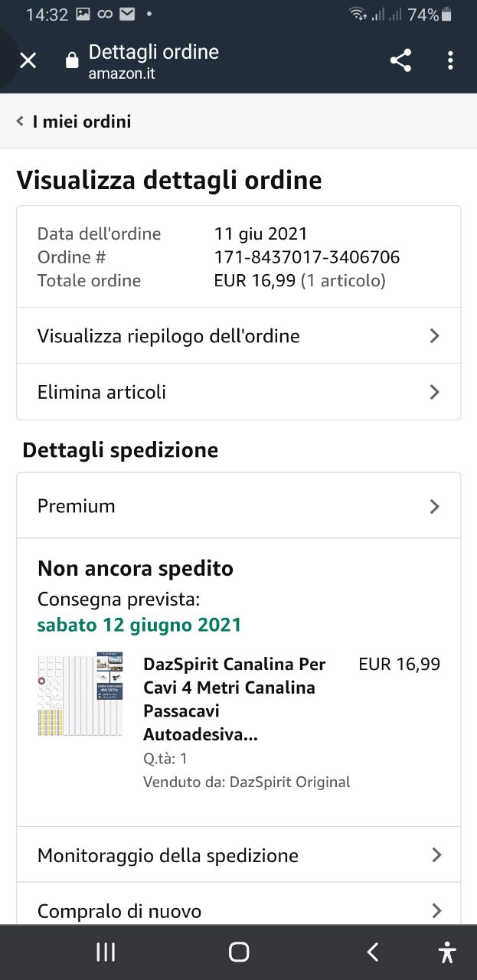Tap the accessibility figure icon
The width and height of the screenshot is (477, 980).
pyautogui.click(x=447, y=952)
